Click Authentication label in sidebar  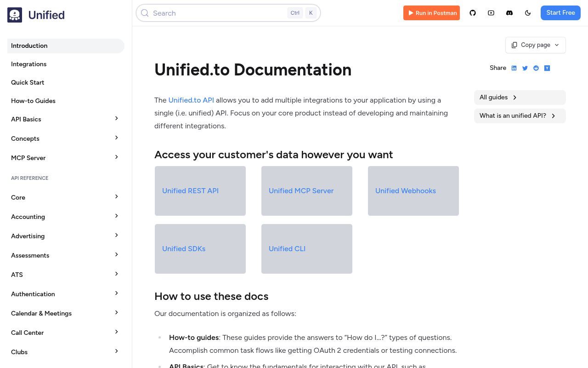pyautogui.click(x=33, y=294)
